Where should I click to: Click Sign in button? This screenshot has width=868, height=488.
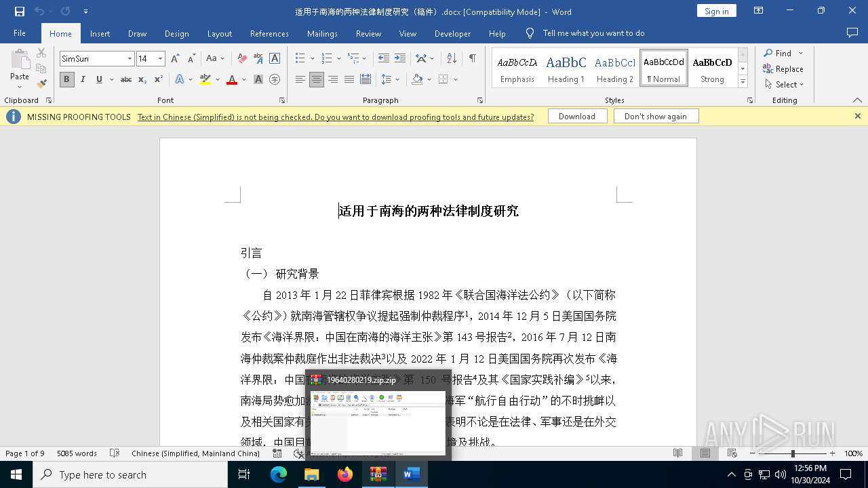716,11
